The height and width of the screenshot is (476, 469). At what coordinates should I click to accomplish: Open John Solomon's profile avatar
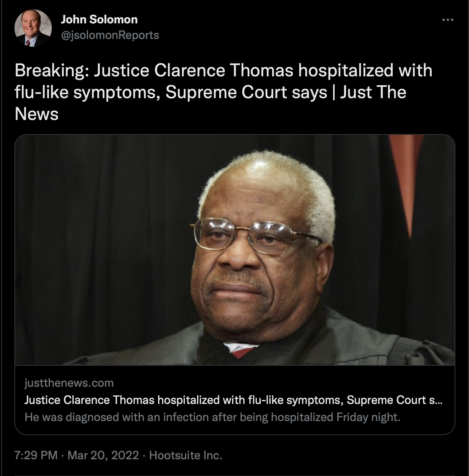(33, 28)
